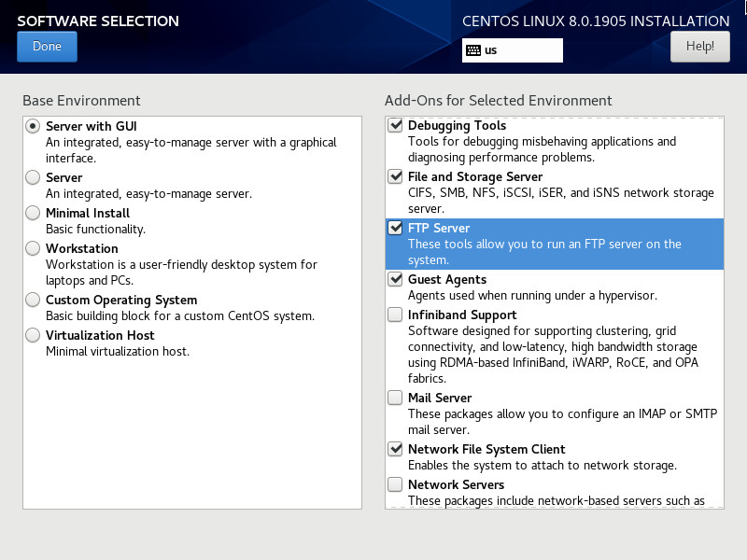Choose Virtualization Host radio button

tap(33, 335)
